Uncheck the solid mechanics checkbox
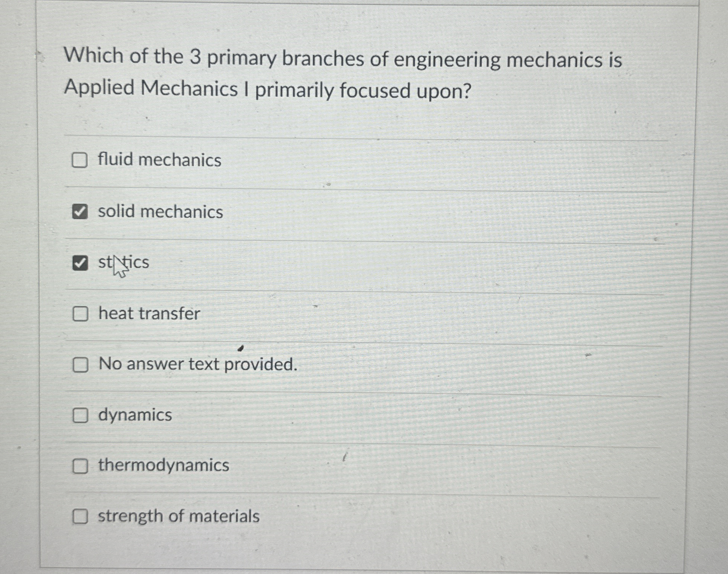 (x=81, y=211)
